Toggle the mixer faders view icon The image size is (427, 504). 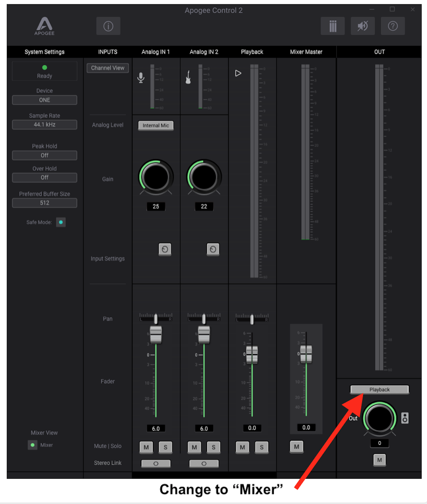[x=333, y=26]
